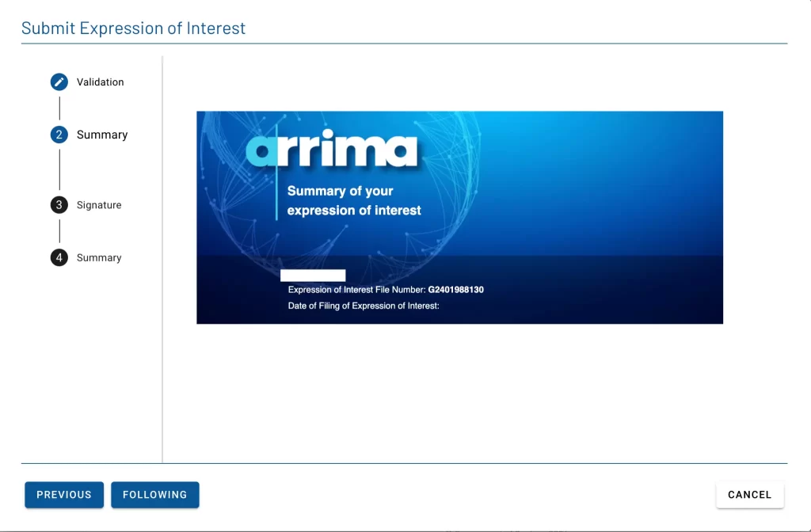The height and width of the screenshot is (532, 811).
Task: Click the "4" Summary step circle
Action: pos(59,257)
